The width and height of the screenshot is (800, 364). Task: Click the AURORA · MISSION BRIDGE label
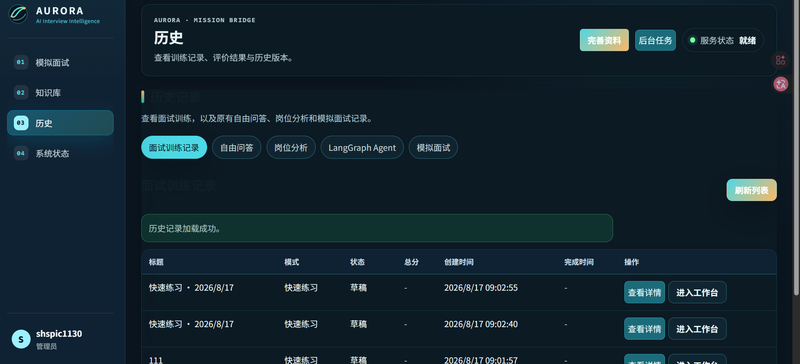point(205,20)
